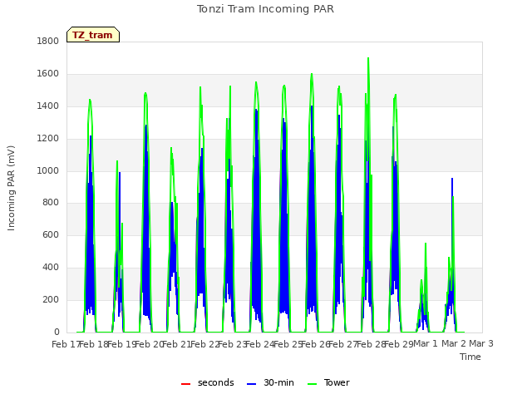Toggle the seconds legend entry
Image resolution: width=532 pixels, height=399 pixels.
[x=208, y=382]
